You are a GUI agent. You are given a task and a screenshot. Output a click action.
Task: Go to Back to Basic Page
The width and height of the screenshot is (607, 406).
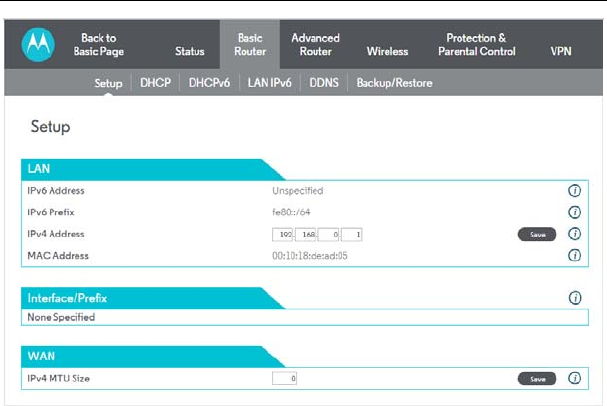click(x=99, y=45)
